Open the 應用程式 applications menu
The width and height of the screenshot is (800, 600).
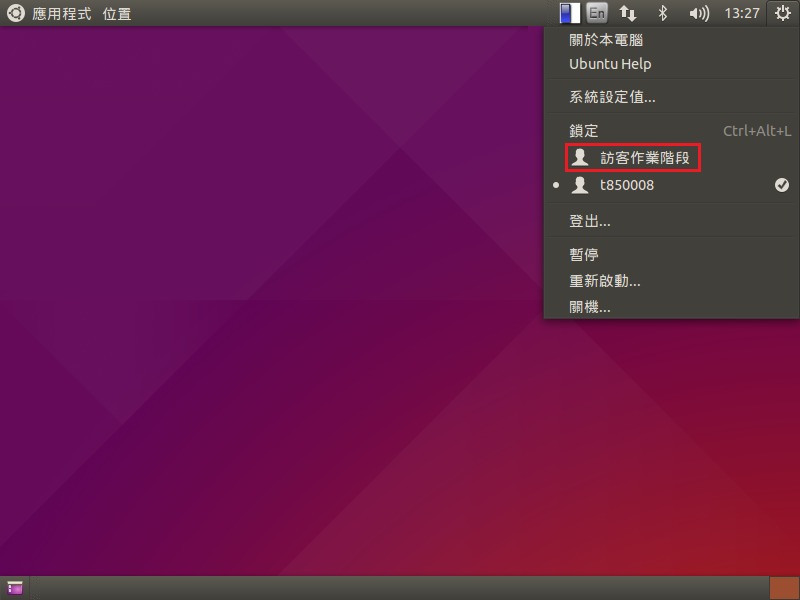(x=62, y=14)
